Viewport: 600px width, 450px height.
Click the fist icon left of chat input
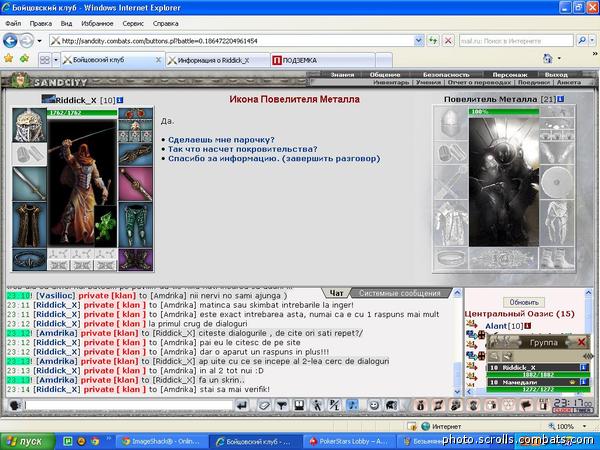[x=15, y=405]
